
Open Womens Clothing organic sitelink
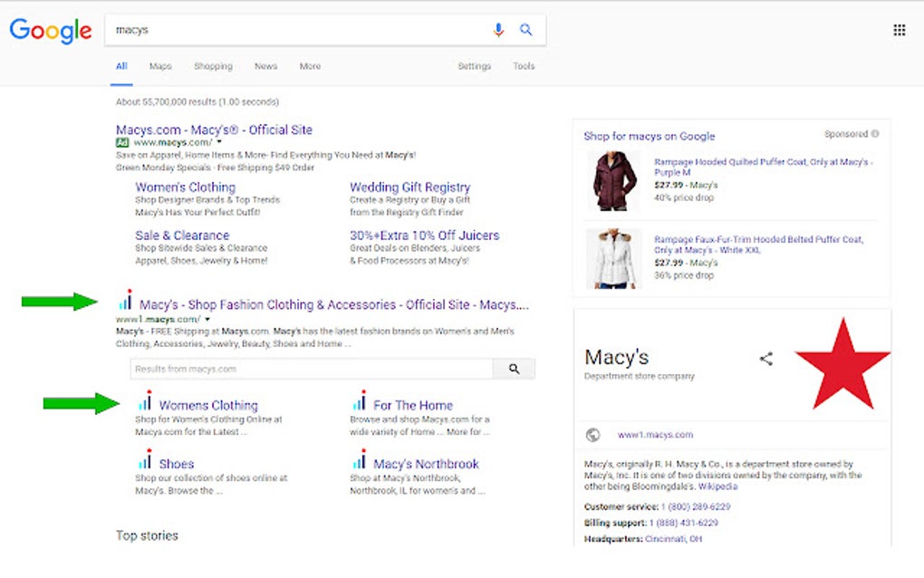[208, 405]
